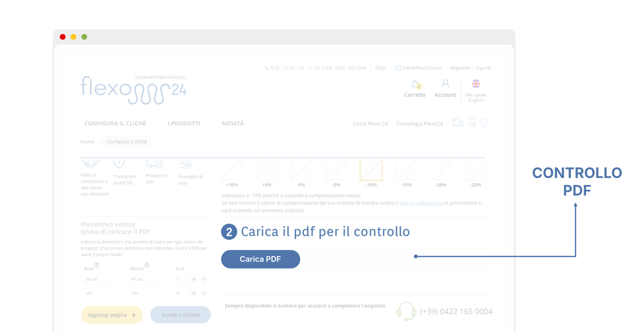Select the -25% compensation curve
The image size is (644, 333).
476,170
